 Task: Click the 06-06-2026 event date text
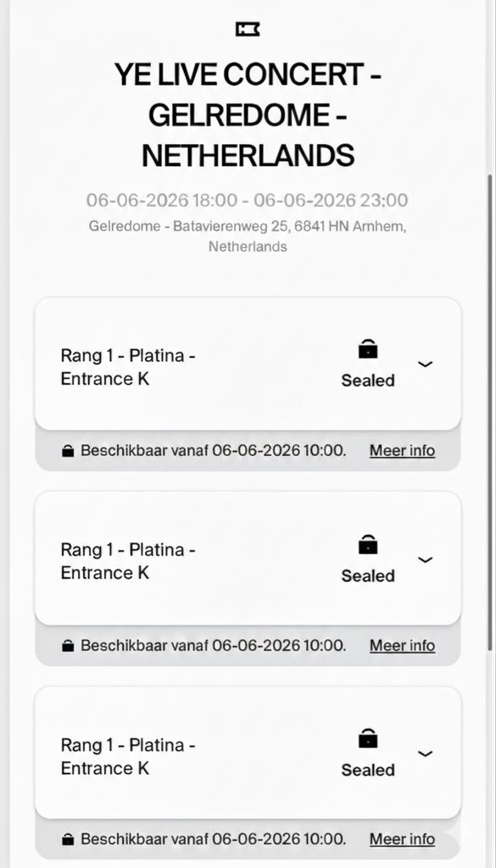coord(247,200)
